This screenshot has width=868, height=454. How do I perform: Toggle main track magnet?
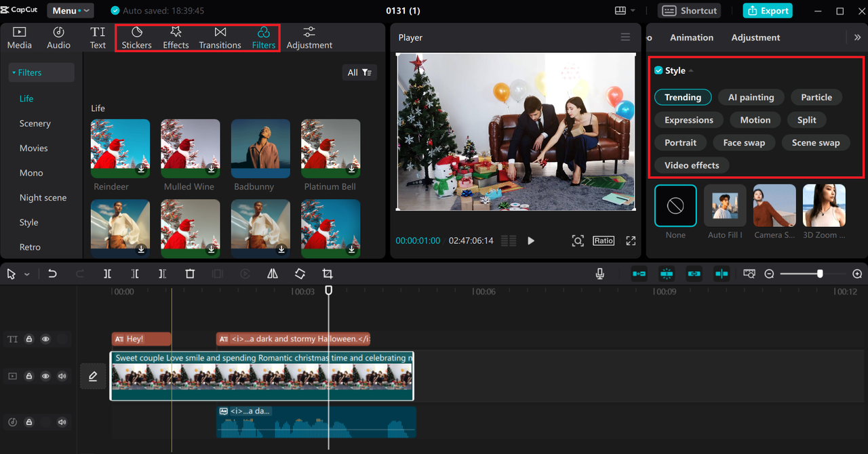click(x=639, y=274)
